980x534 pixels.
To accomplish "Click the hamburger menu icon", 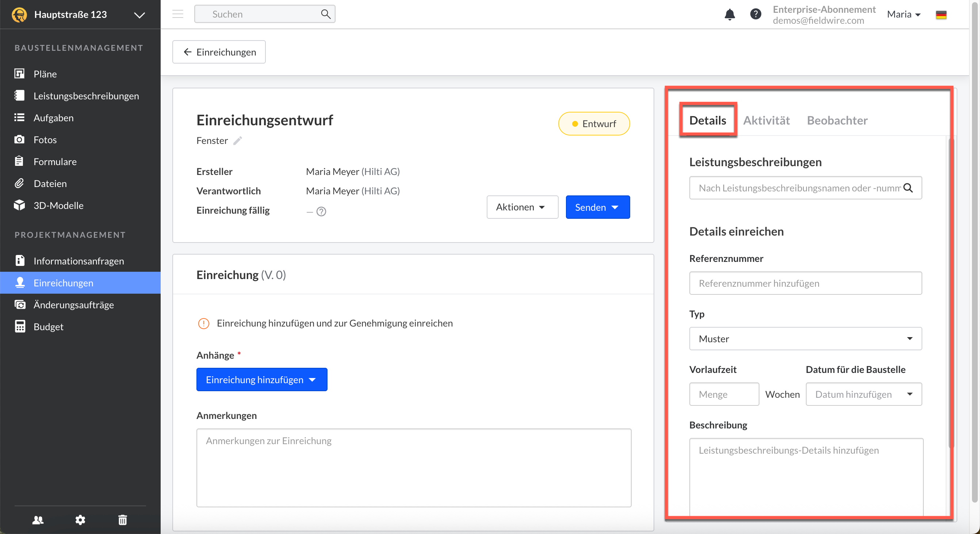I will pos(178,15).
